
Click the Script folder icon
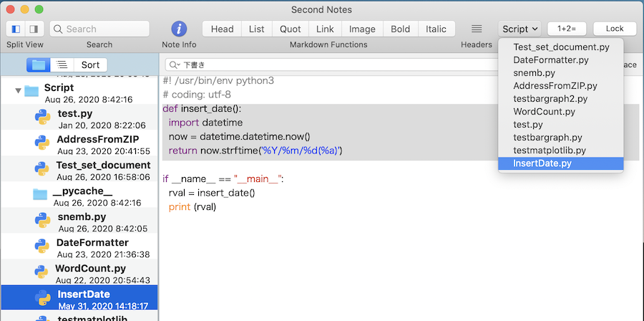(x=31, y=90)
